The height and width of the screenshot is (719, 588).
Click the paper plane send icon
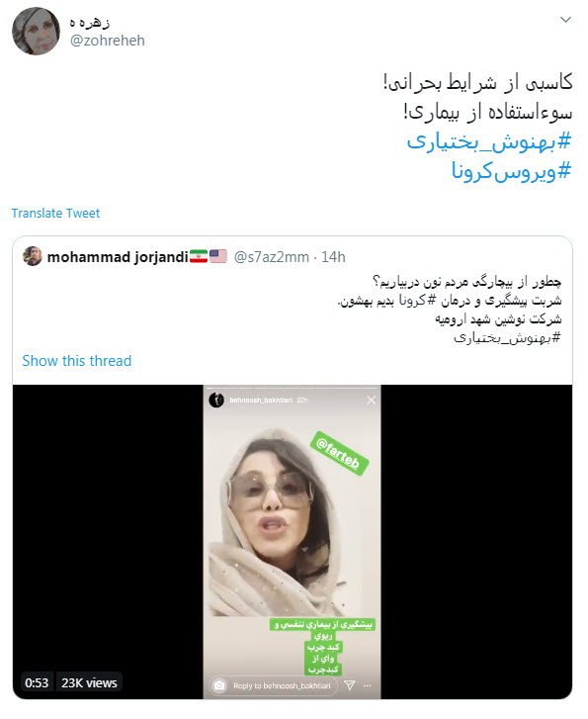pos(350,685)
